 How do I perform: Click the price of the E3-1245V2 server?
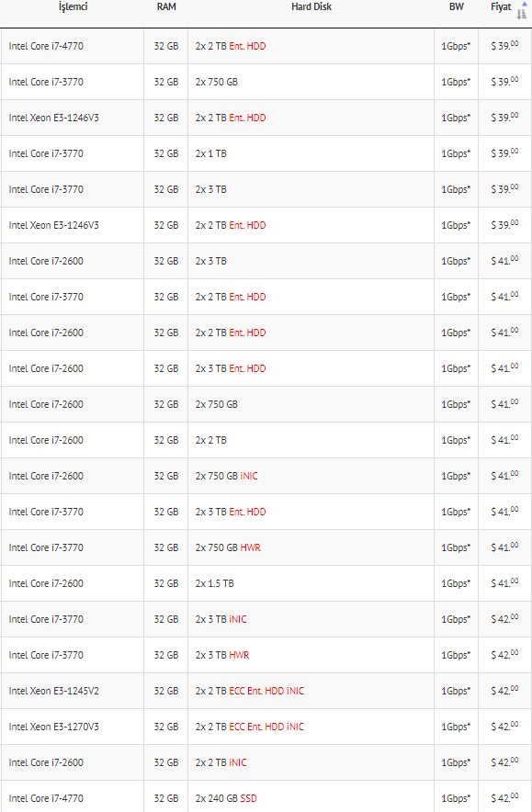[x=504, y=691]
